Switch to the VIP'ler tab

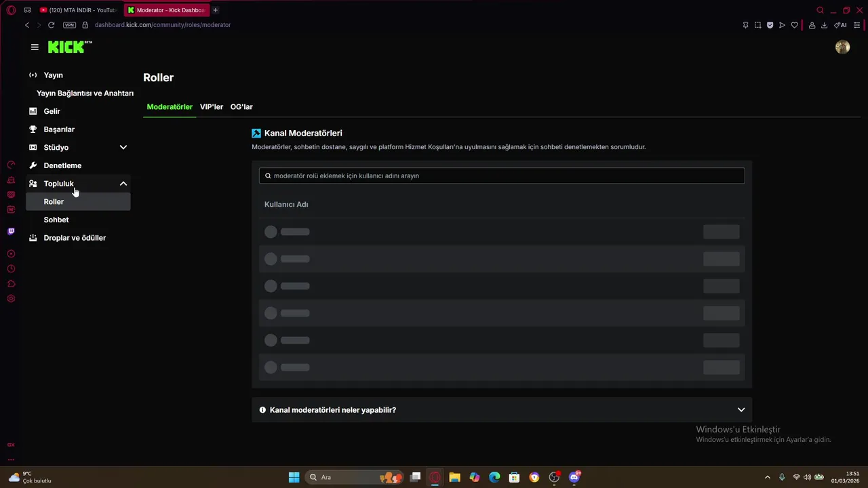(212, 107)
